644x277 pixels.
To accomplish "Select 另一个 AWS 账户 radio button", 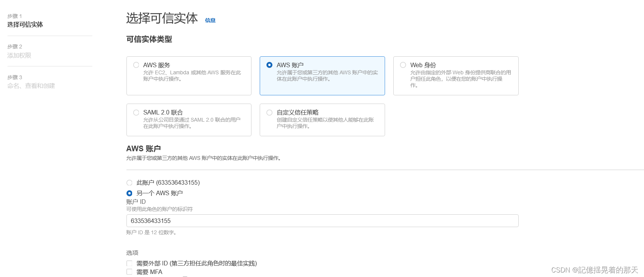I will 129,193.
